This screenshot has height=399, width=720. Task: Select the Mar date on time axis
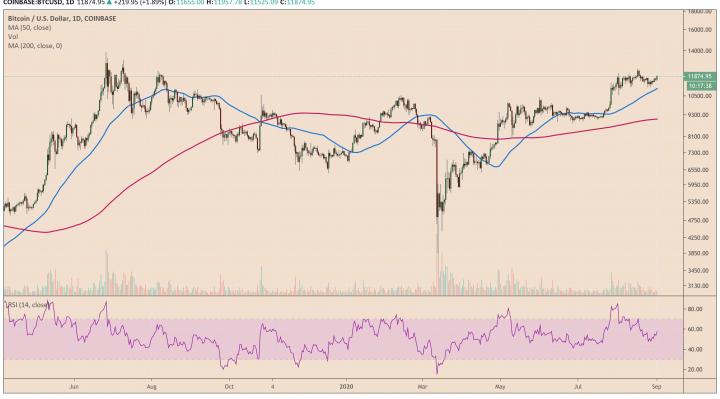point(423,387)
